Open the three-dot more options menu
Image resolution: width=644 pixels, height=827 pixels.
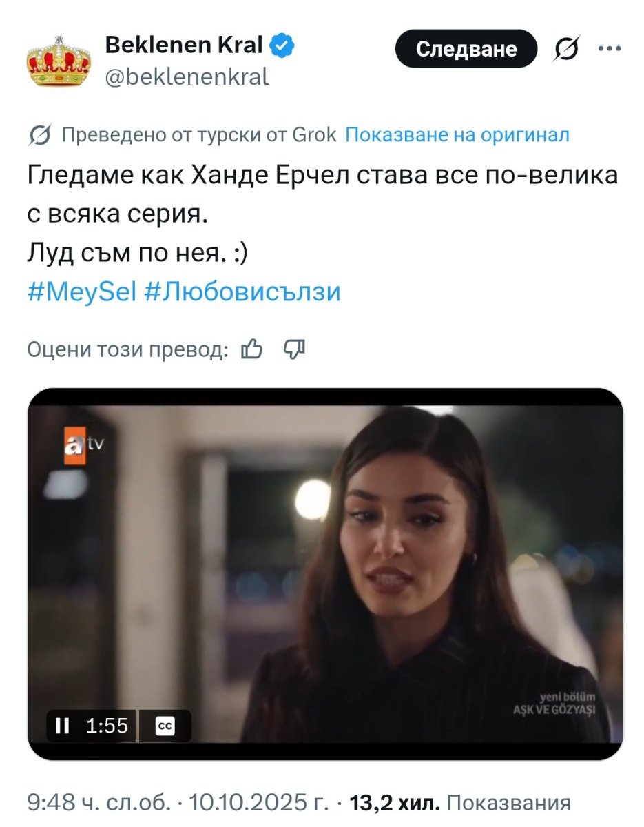[x=609, y=49]
